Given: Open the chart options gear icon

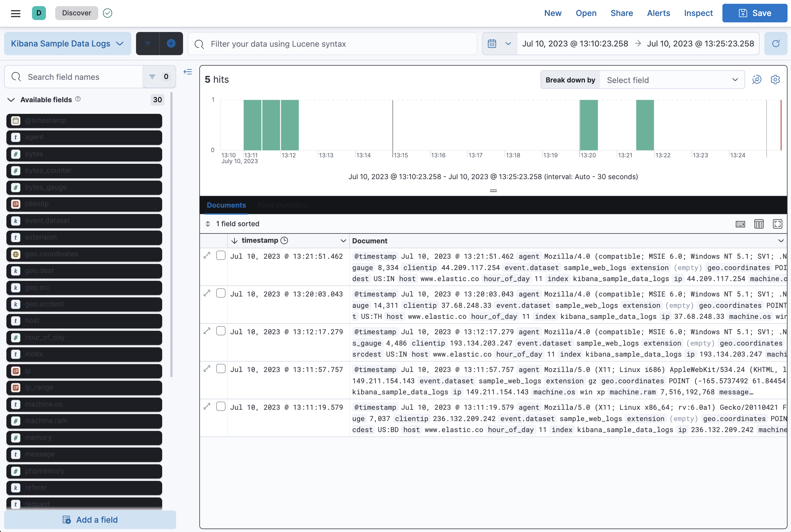Looking at the screenshot, I should [x=775, y=79].
